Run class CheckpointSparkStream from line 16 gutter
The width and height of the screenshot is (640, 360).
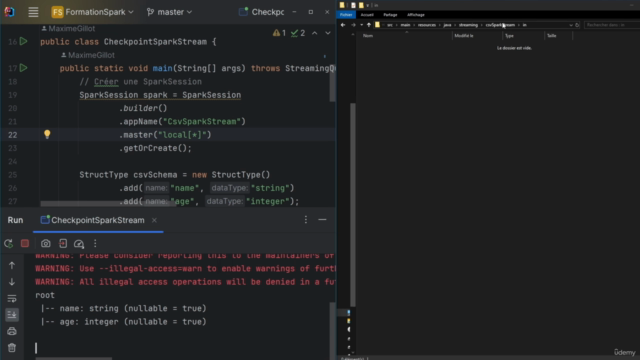tap(24, 41)
